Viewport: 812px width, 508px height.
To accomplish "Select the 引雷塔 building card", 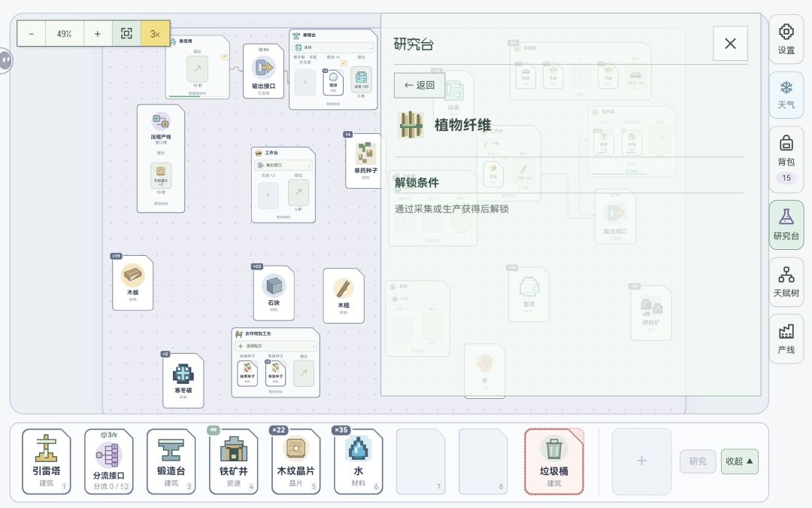I will [46, 461].
